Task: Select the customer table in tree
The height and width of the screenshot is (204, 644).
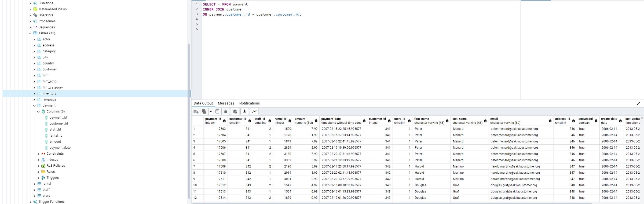Action: click(50, 69)
